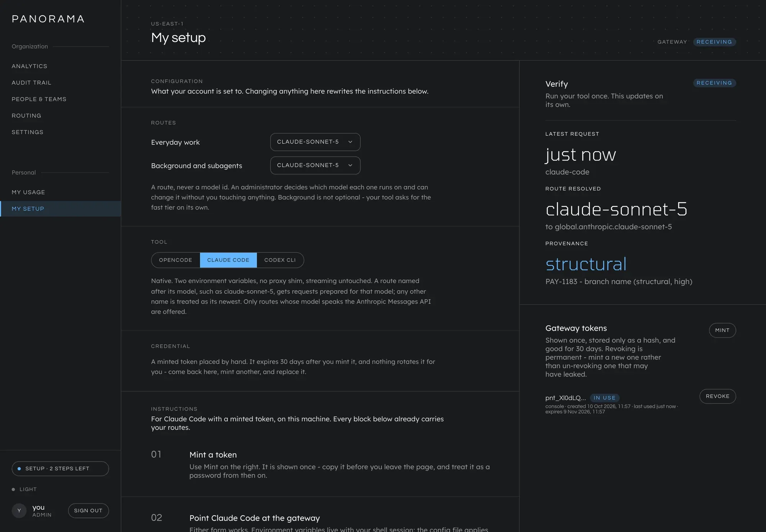Click the user avatar Y icon

[x=19, y=511]
